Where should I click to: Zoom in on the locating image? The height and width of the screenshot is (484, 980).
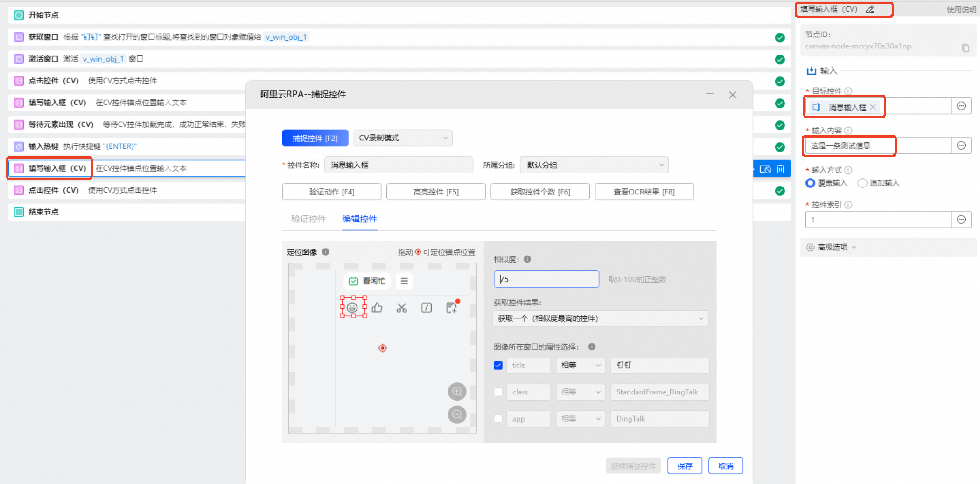(x=457, y=391)
